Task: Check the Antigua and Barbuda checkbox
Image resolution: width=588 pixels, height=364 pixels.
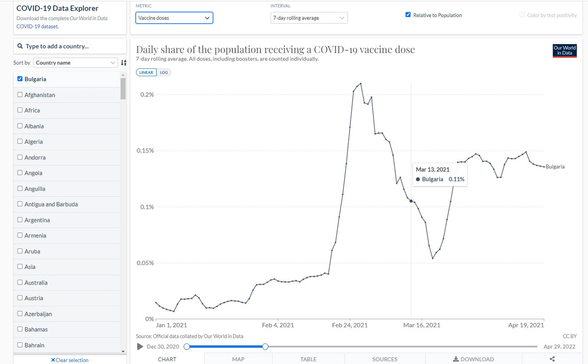Action: coord(20,204)
